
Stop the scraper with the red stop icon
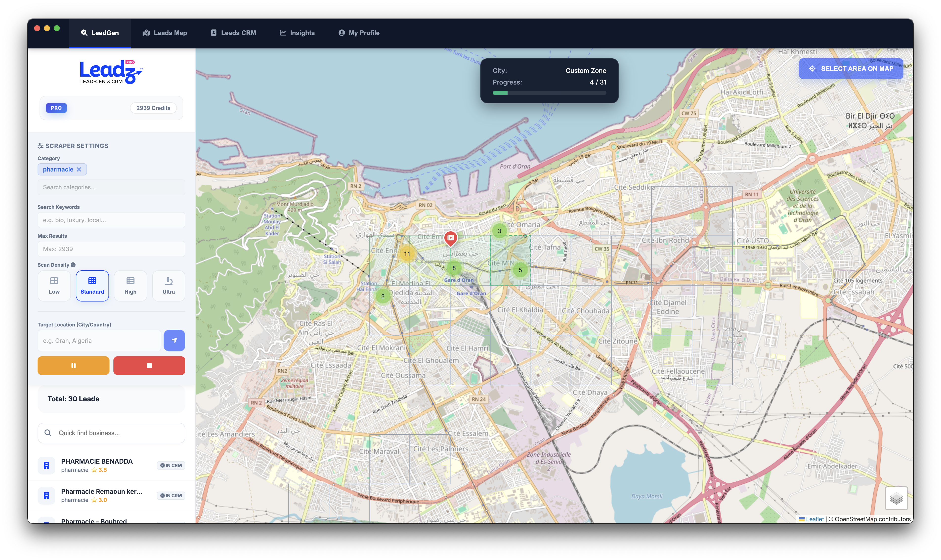point(150,365)
